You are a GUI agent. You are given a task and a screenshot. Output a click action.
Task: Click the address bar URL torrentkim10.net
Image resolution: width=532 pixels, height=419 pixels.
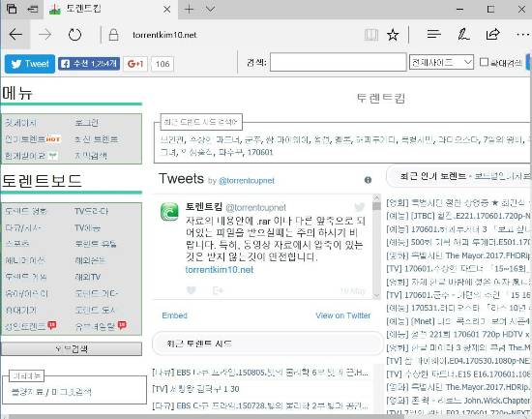coord(164,35)
